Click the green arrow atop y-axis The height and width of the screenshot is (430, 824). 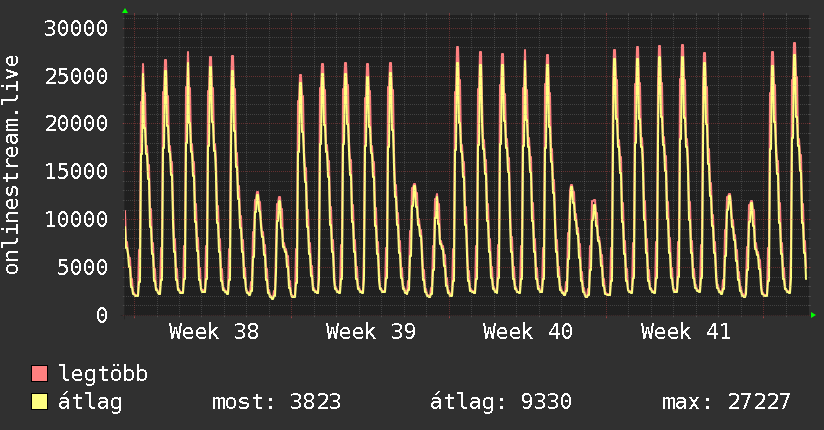[x=125, y=11]
